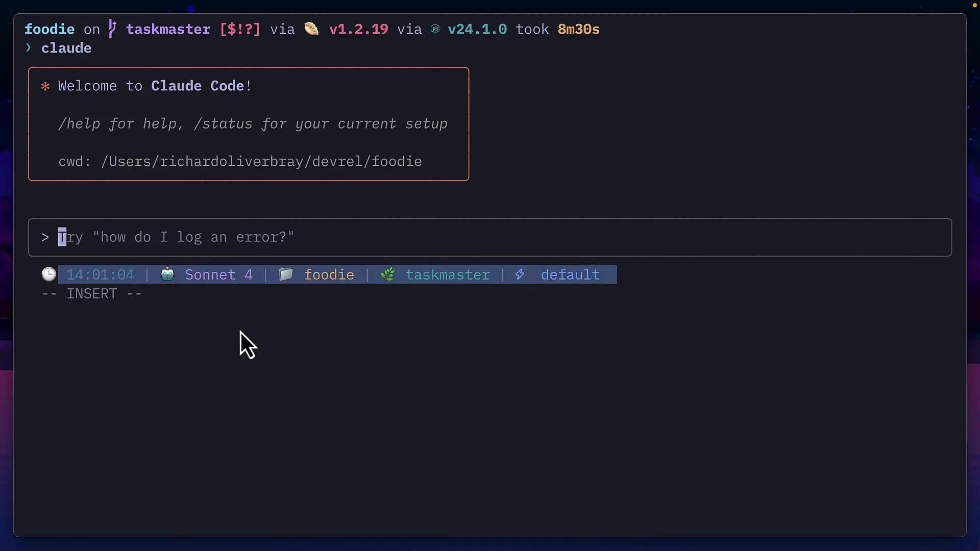
Task: Click the 'default' status line entry
Action: [x=570, y=274]
